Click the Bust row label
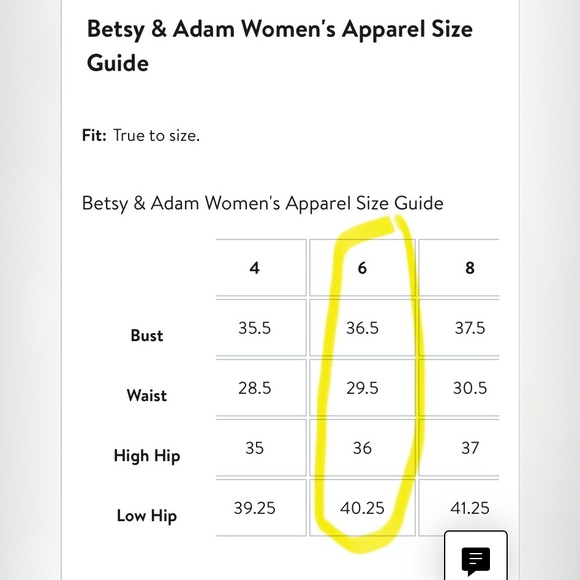Image resolution: width=580 pixels, height=580 pixels. point(147,335)
